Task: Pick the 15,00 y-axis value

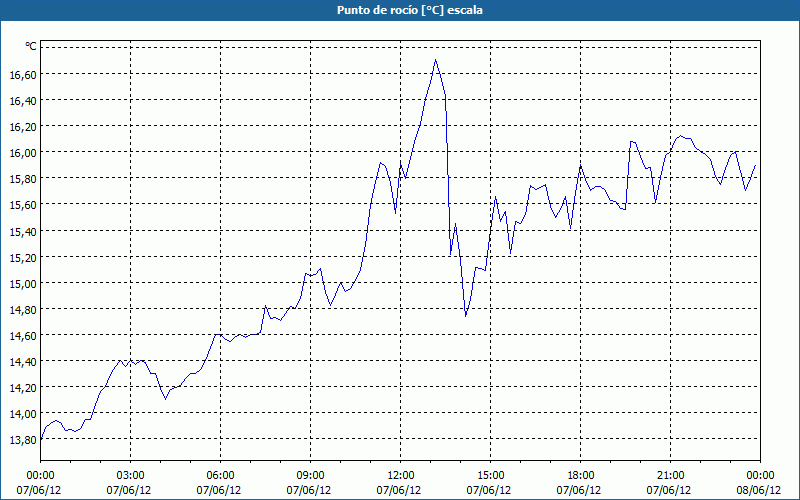Action: pos(23,283)
